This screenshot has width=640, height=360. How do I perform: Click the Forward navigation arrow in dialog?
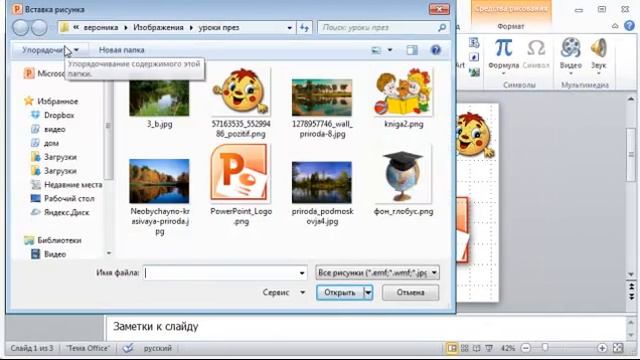pos(39,28)
